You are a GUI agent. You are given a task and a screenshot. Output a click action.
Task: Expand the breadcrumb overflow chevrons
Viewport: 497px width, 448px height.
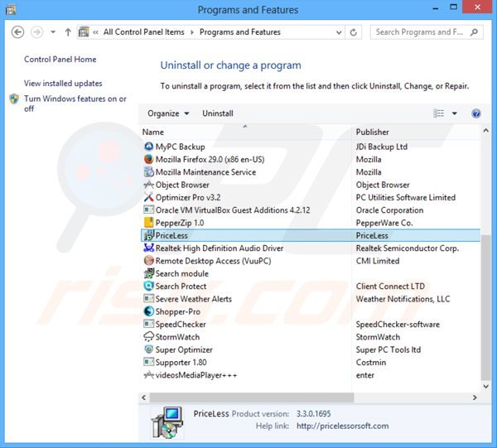click(95, 32)
